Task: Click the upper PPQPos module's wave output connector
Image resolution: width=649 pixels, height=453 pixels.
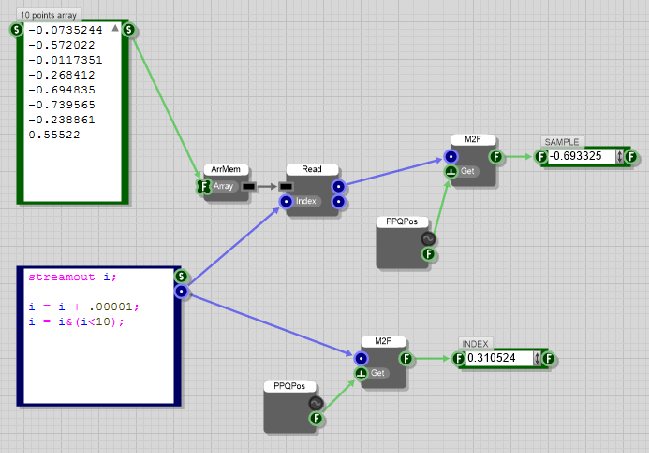Action: 428,239
